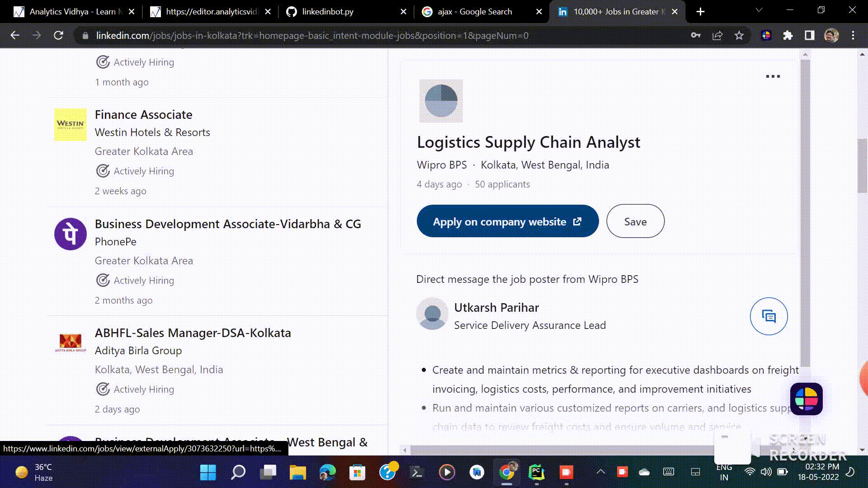Switch to Analytics Vidhya tab
The height and width of the screenshot is (488, 868).
(75, 12)
